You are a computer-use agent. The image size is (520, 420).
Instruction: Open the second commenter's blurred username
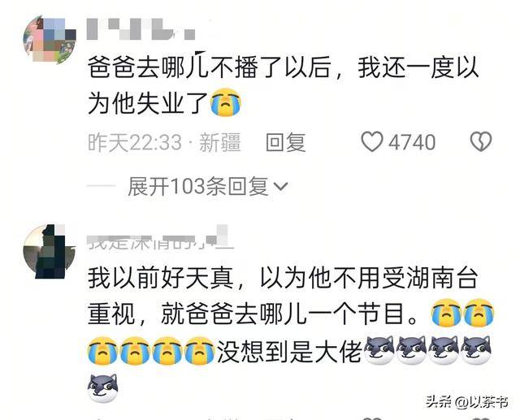(x=161, y=237)
